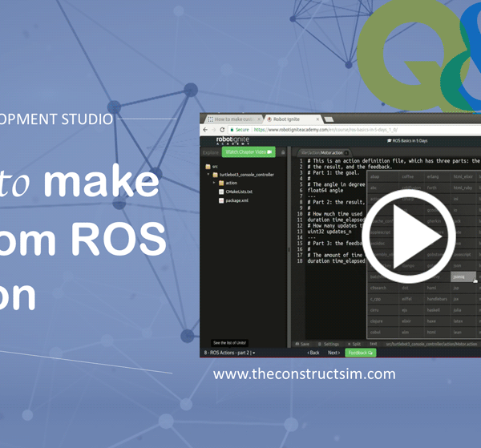Click the padlock icon beside Watch Chapter Video
The image size is (481, 448).
click(283, 152)
